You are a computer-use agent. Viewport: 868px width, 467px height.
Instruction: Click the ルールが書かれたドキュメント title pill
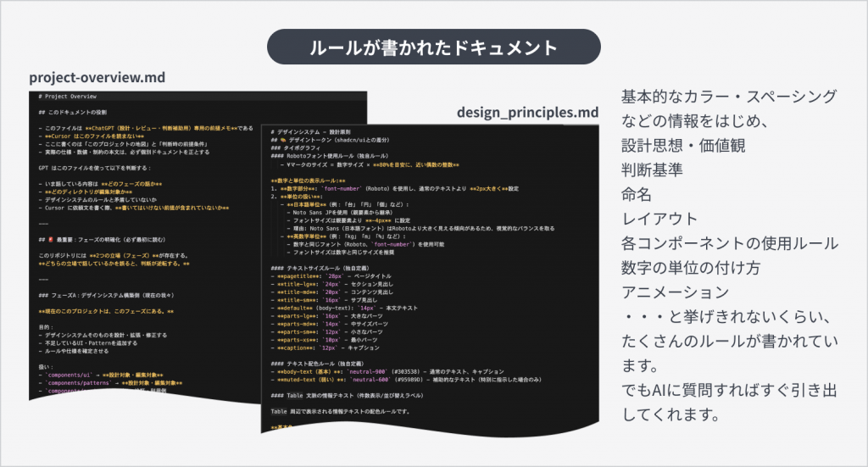pyautogui.click(x=433, y=47)
